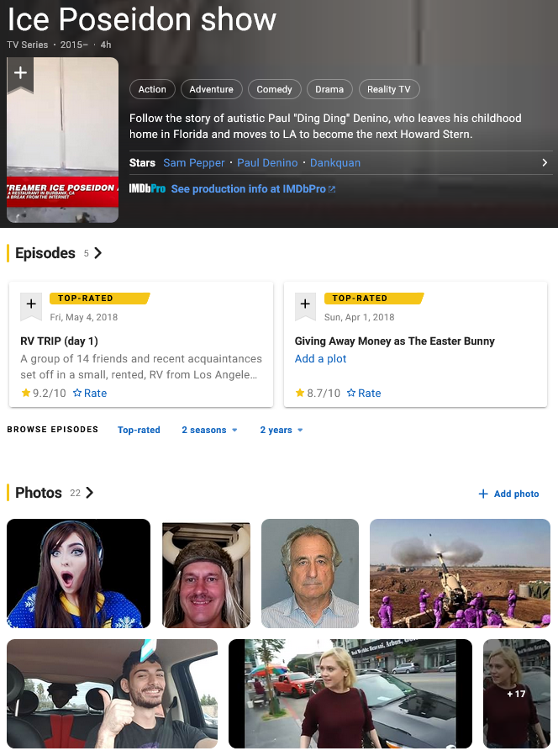This screenshot has height=756, width=558.
Task: Select the Action genre chip
Action: [x=152, y=89]
